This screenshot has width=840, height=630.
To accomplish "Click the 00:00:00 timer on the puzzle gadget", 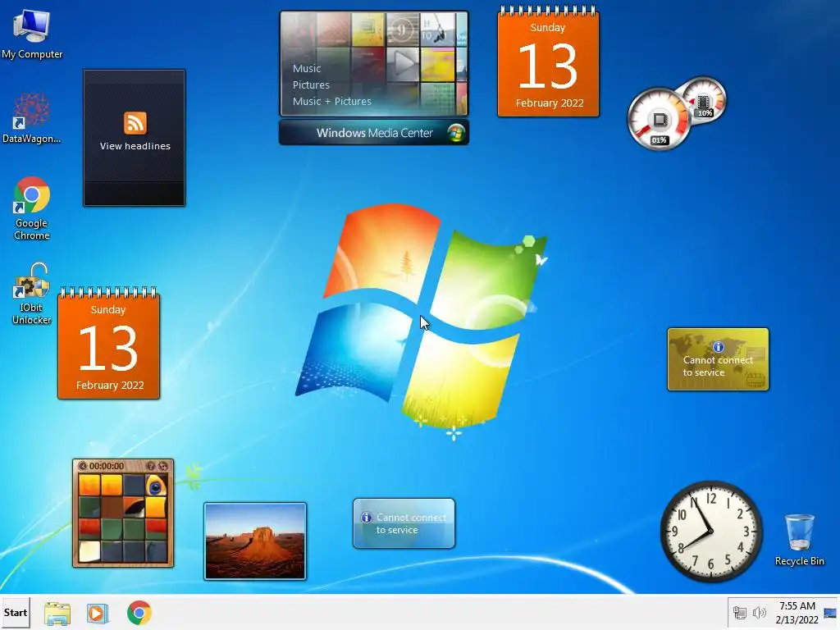I will tap(107, 466).
